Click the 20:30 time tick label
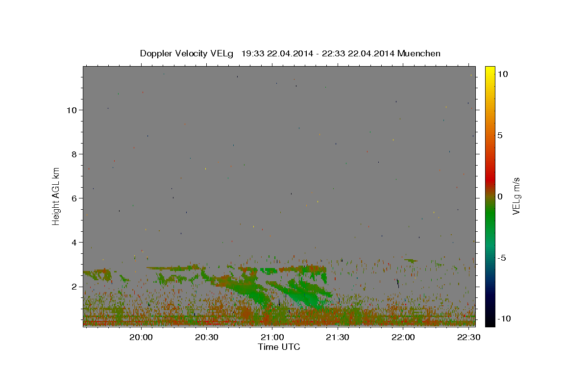The width and height of the screenshot is (588, 392). coord(207,338)
